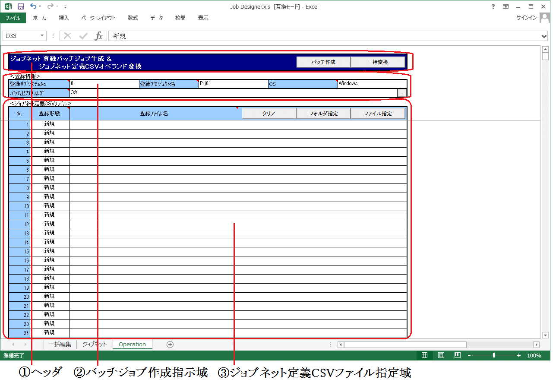Image resolution: width=556 pixels, height=392 pixels.
Task: Click the zoom slider handle
Action: click(494, 355)
